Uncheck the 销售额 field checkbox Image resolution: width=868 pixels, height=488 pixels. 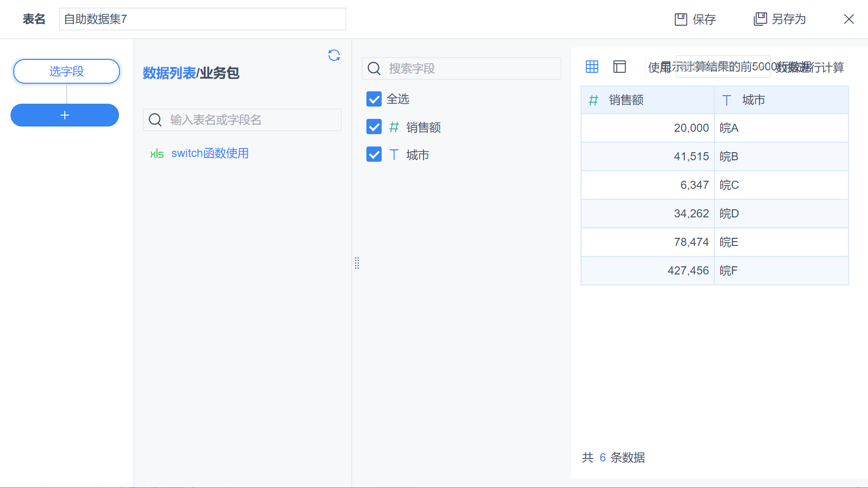(374, 127)
